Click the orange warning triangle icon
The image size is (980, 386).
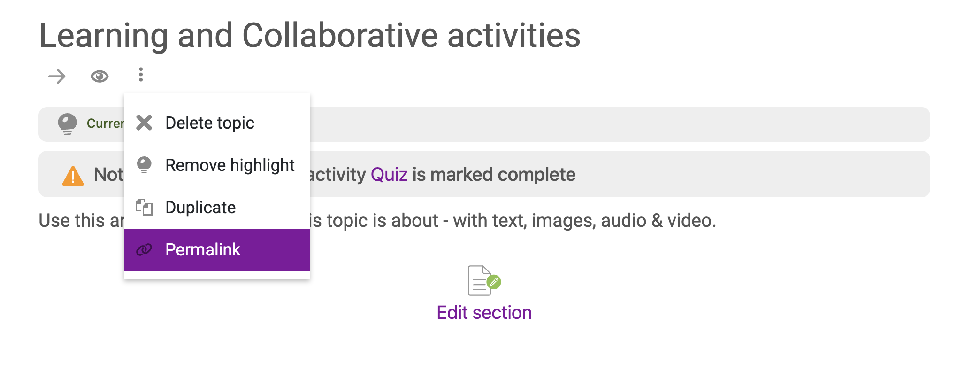(x=73, y=176)
